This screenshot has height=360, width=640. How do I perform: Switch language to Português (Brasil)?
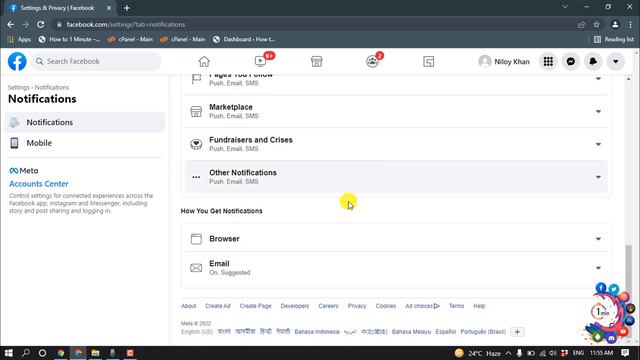tap(483, 332)
